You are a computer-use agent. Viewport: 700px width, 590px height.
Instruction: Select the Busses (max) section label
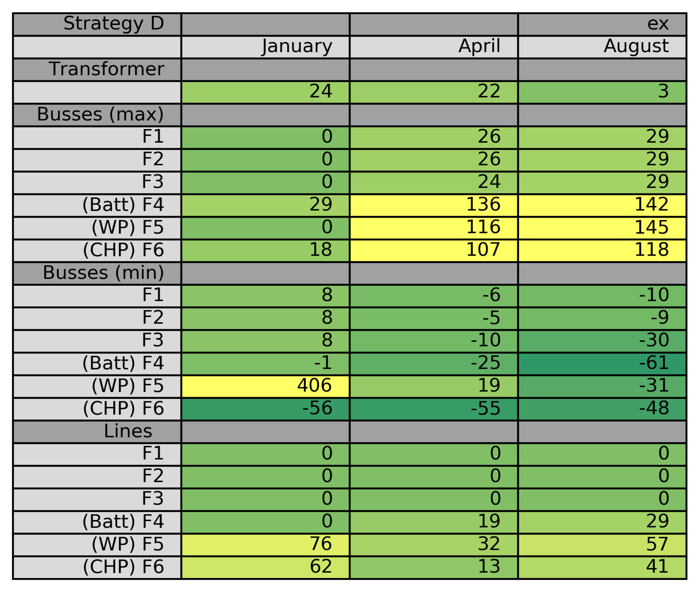(97, 115)
